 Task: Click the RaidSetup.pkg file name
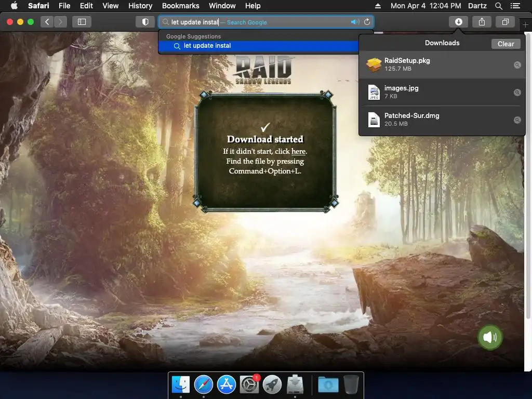(407, 61)
